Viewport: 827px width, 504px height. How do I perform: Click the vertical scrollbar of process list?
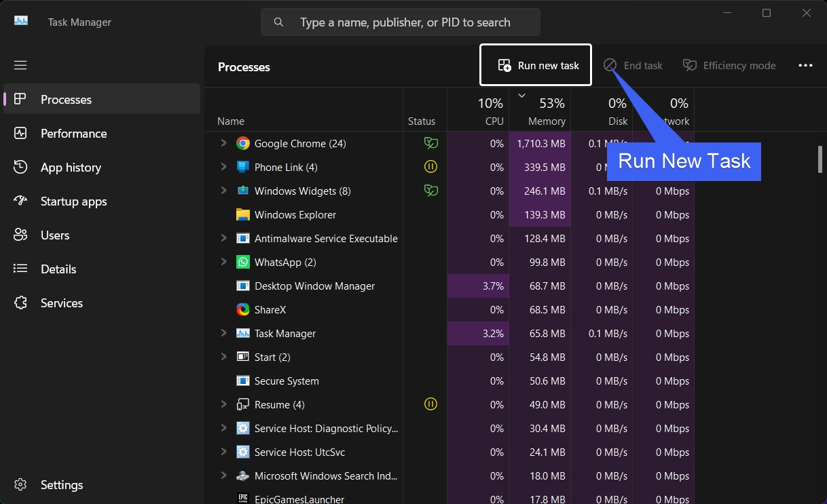pyautogui.click(x=820, y=159)
